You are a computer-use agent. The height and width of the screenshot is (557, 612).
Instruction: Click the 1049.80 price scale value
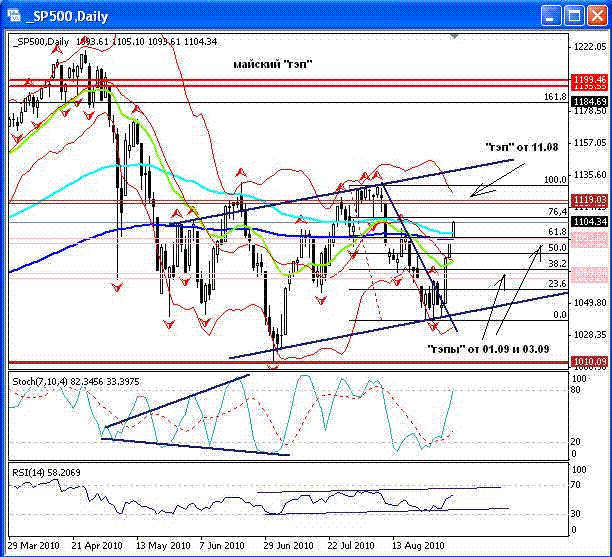(x=590, y=303)
